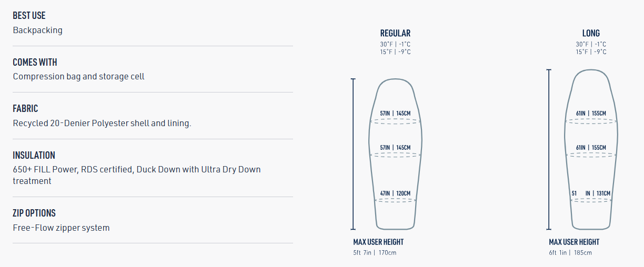Click the ZIP OPTIONS section heading
The width and height of the screenshot is (644, 267).
click(x=34, y=213)
